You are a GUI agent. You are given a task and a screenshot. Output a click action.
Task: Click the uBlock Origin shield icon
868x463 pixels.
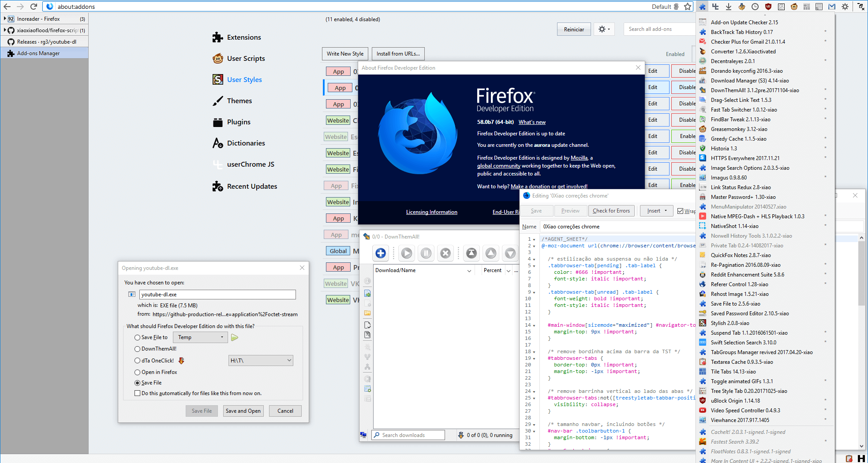(x=768, y=7)
